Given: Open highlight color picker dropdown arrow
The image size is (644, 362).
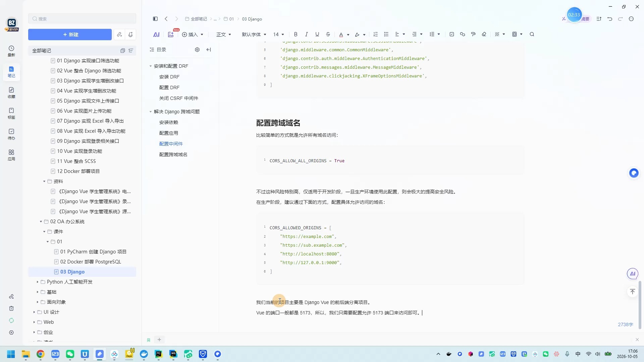Looking at the screenshot, I should (x=364, y=35).
